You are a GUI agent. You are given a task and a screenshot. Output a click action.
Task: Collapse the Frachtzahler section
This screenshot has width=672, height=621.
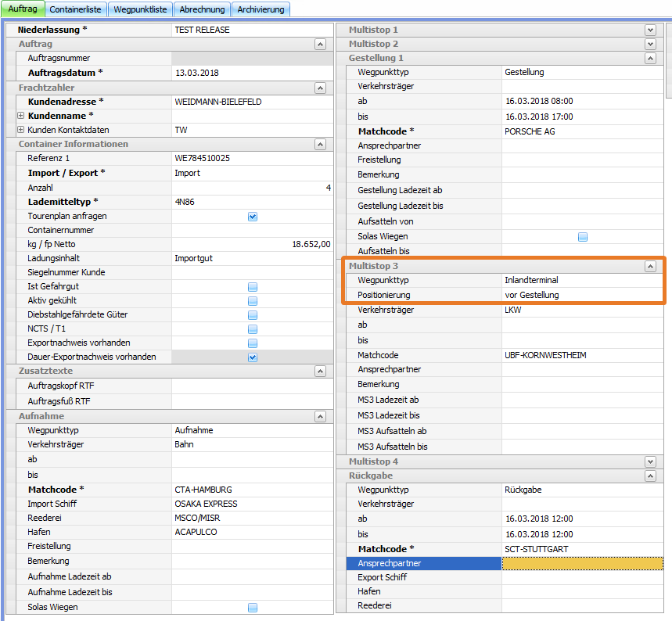319,88
